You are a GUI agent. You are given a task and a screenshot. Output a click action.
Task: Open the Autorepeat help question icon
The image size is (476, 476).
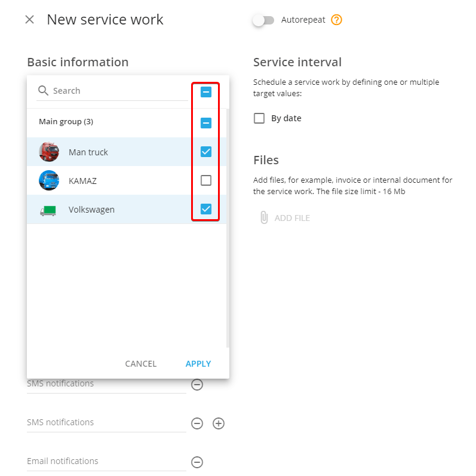point(336,20)
